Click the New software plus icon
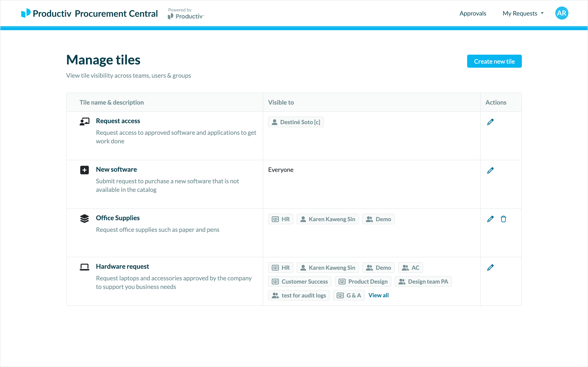 (x=84, y=170)
